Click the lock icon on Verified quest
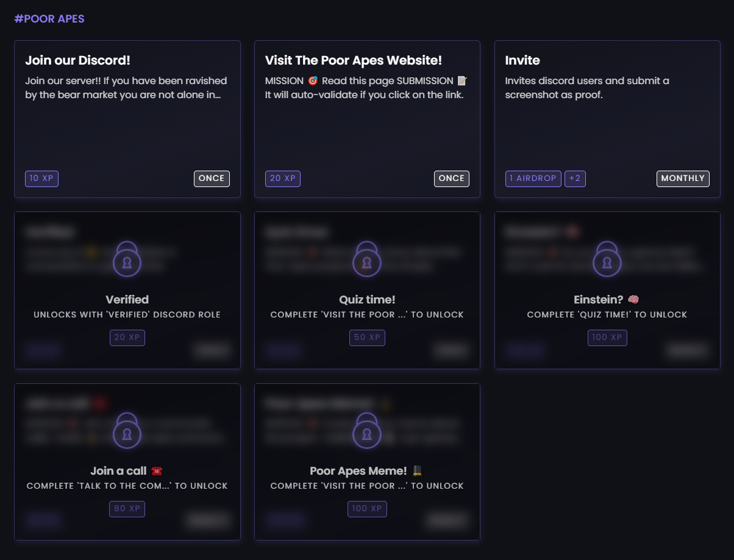Screen dimensions: 734x560 tap(127, 259)
